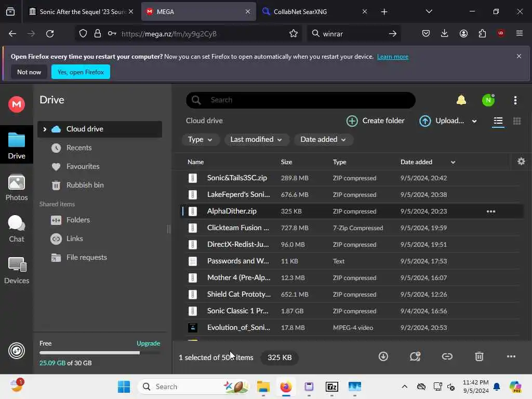
Task: Click Yes, open Firefox button
Action: coord(81,72)
